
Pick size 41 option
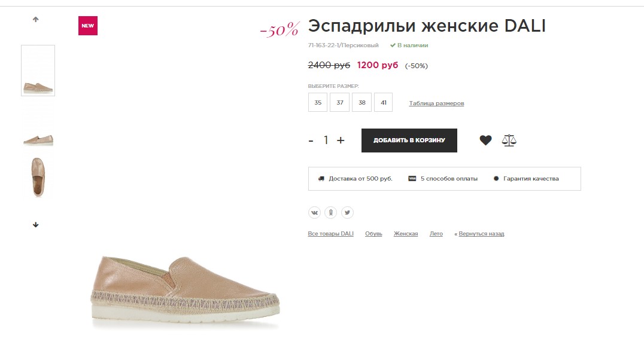click(x=383, y=103)
